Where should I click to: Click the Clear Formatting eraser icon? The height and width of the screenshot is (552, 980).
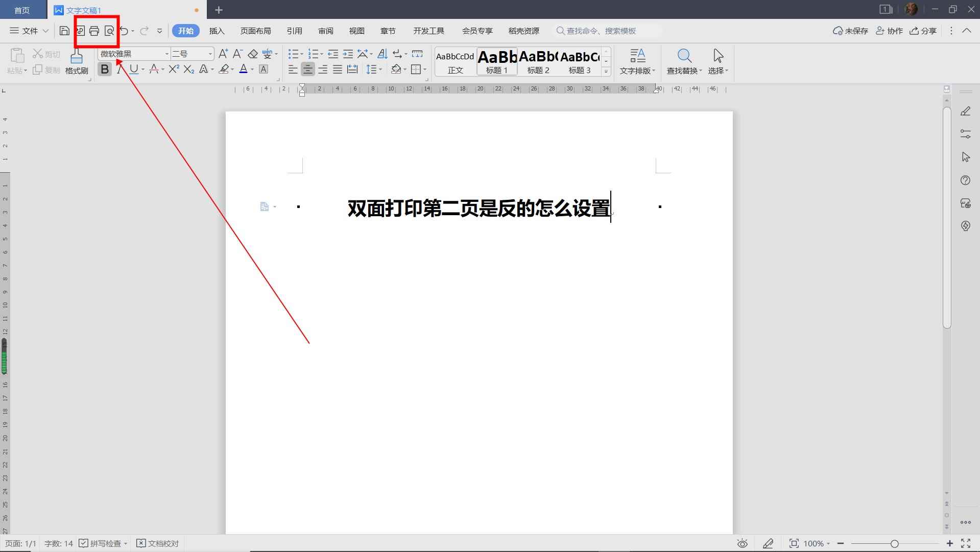(x=253, y=53)
